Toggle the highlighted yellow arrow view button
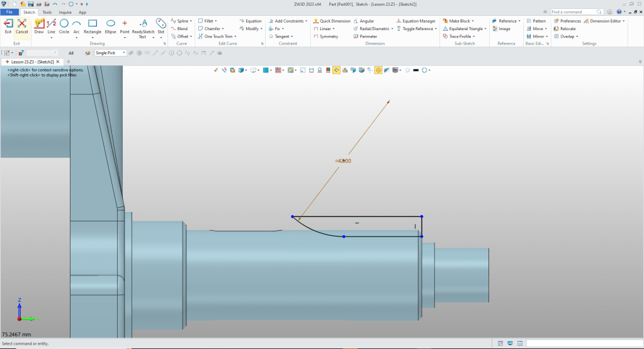The height and width of the screenshot is (349, 644). (337, 70)
